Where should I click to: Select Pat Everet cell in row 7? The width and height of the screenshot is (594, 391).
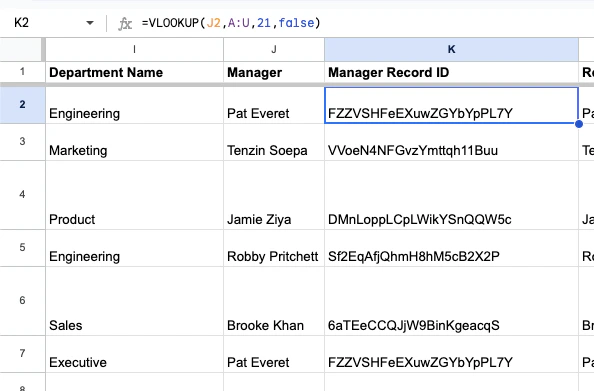(274, 354)
